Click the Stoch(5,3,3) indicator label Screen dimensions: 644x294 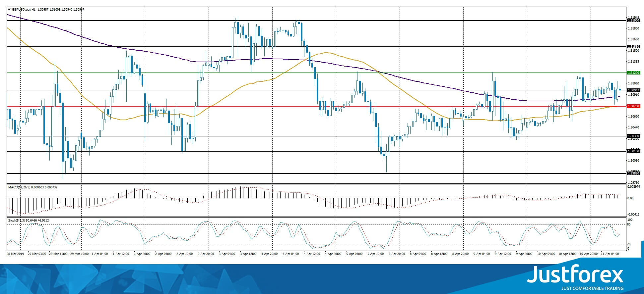click(x=17, y=220)
